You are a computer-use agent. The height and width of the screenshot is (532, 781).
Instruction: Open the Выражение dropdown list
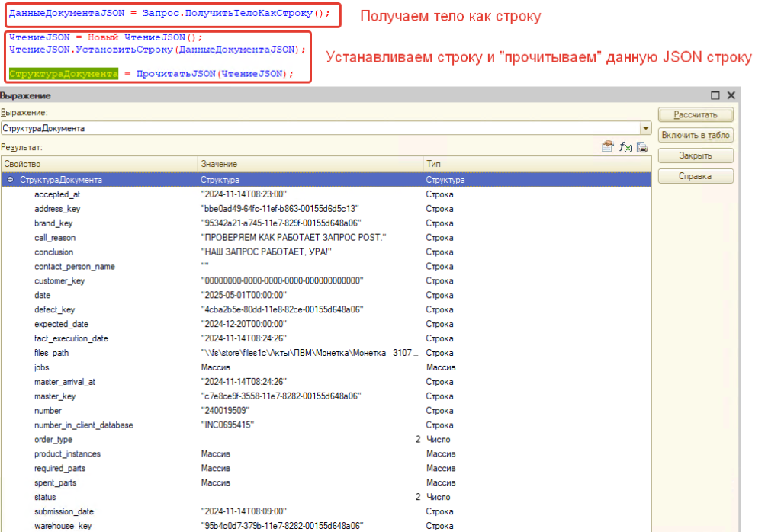click(x=646, y=129)
